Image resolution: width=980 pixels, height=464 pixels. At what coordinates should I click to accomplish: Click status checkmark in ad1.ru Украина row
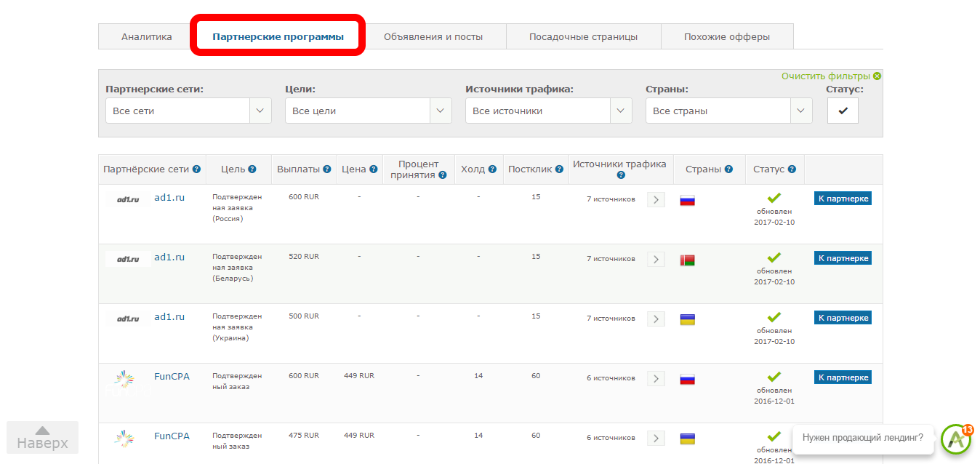point(774,317)
